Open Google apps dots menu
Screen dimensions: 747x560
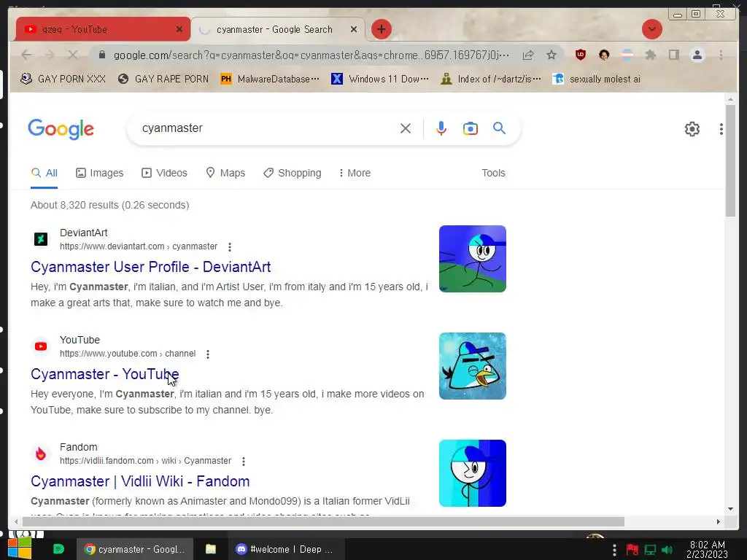(721, 129)
